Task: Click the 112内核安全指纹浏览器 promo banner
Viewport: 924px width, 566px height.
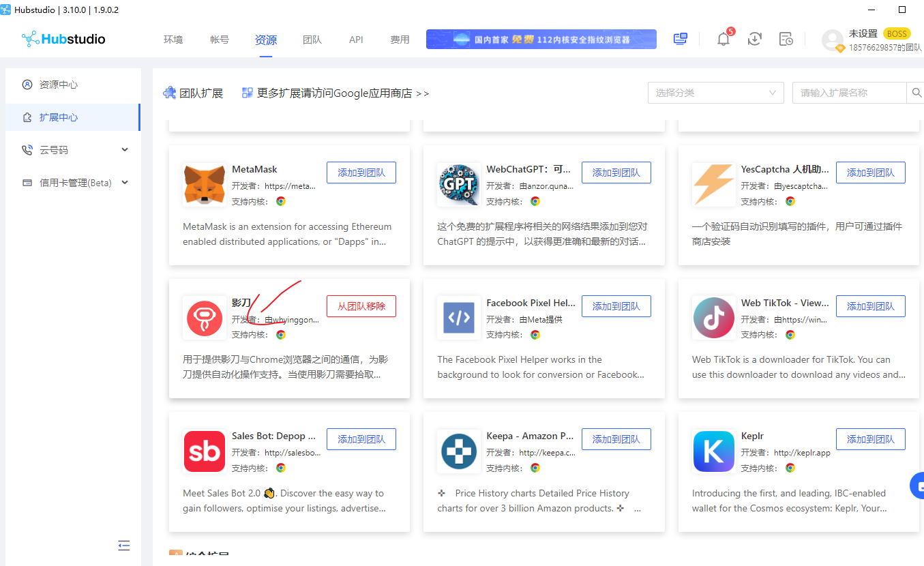Action: pos(541,39)
